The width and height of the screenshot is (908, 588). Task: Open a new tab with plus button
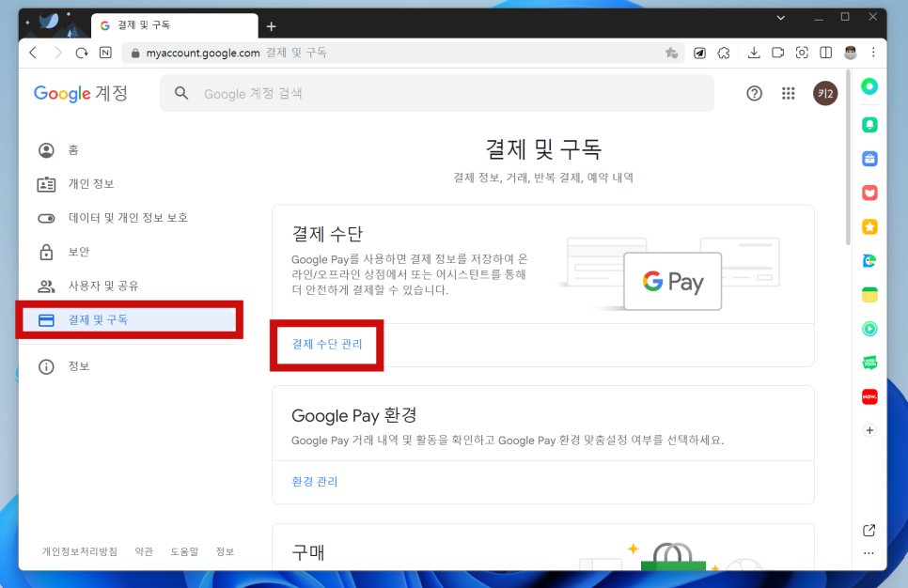point(271,26)
